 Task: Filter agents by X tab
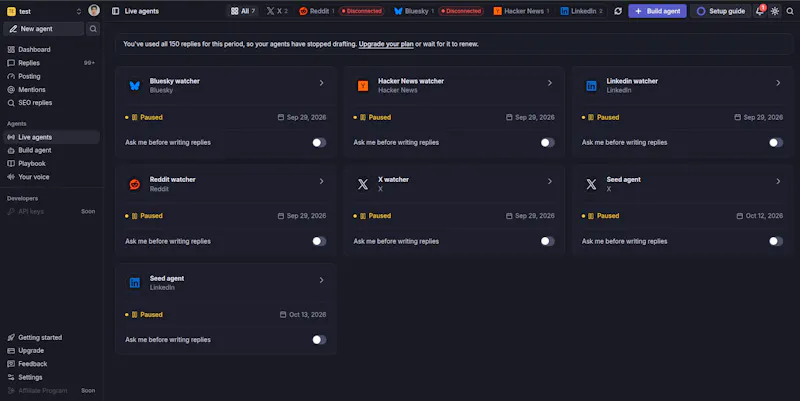coord(277,11)
